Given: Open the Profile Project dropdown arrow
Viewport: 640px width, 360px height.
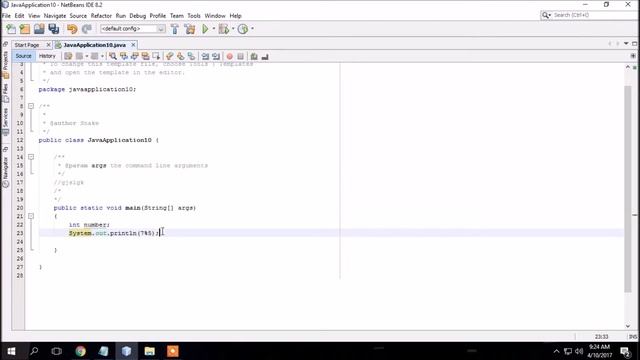Looking at the screenshot, I should [x=252, y=29].
